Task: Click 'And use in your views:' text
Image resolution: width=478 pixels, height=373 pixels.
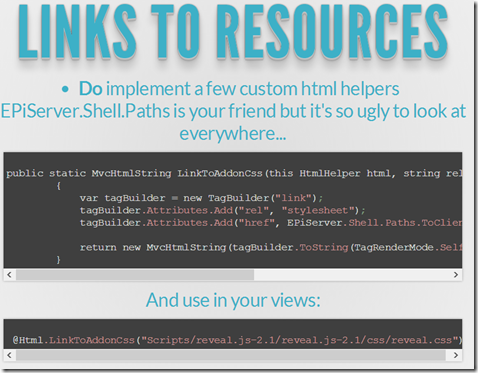Action: [233, 300]
